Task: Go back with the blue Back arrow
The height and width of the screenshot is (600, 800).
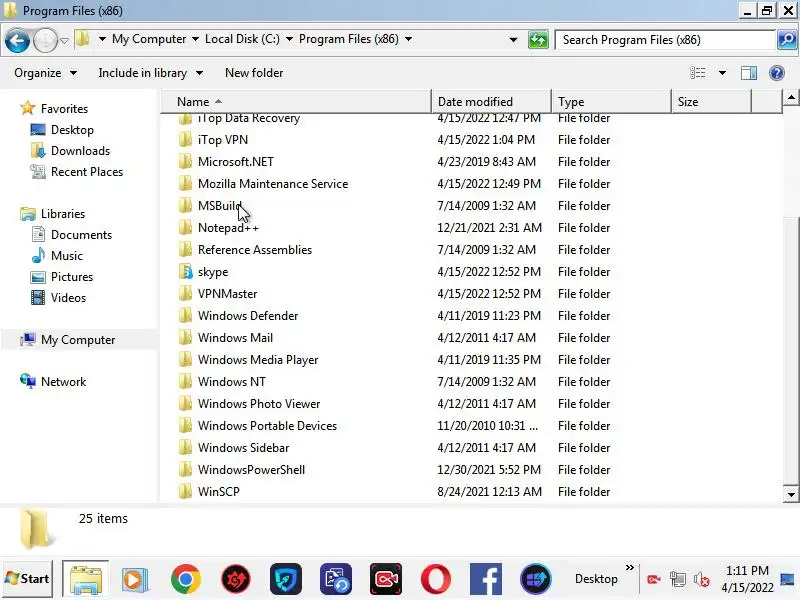Action: (x=17, y=40)
